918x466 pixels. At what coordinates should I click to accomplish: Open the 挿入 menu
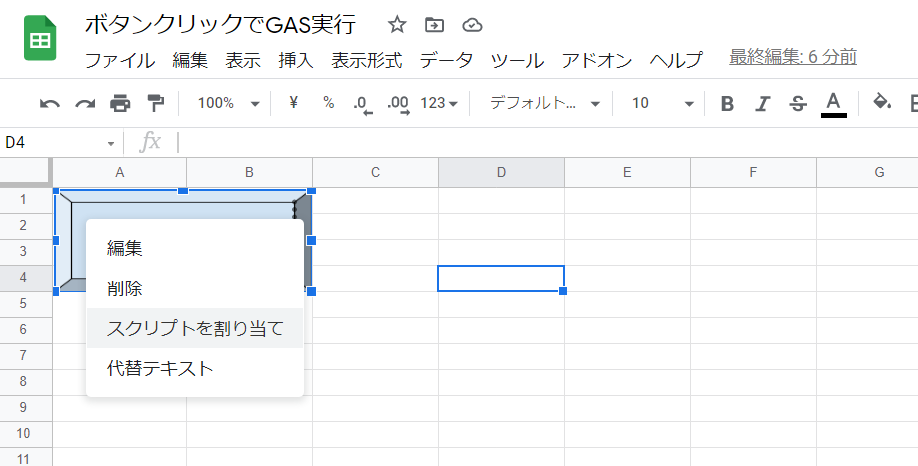(x=296, y=60)
